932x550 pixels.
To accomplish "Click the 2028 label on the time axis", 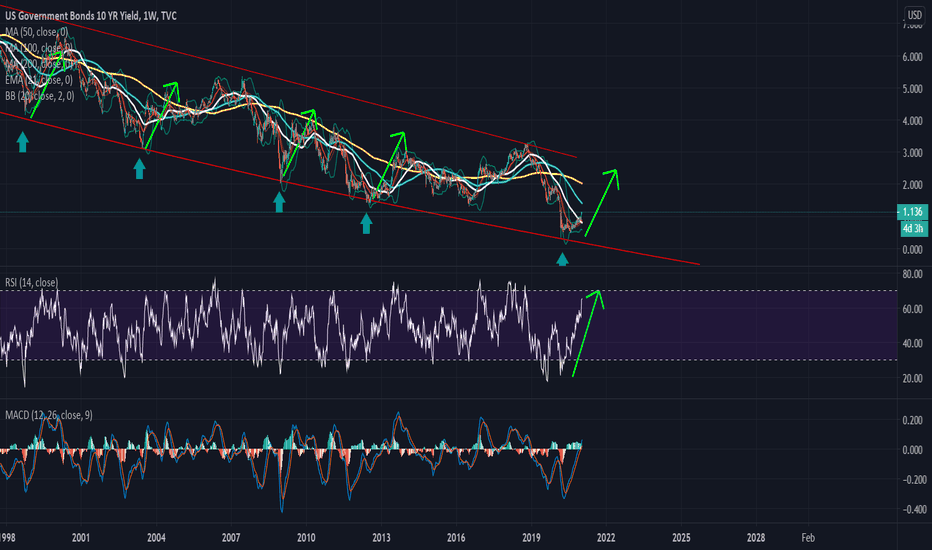I will point(756,538).
